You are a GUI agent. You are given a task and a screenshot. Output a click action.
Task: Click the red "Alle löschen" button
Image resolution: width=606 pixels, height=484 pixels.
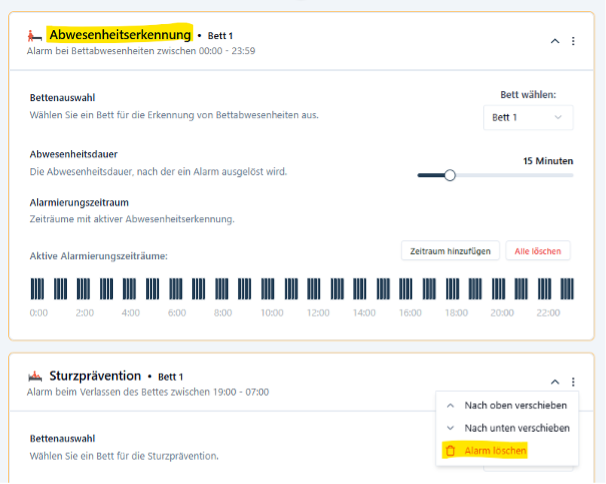[538, 250]
